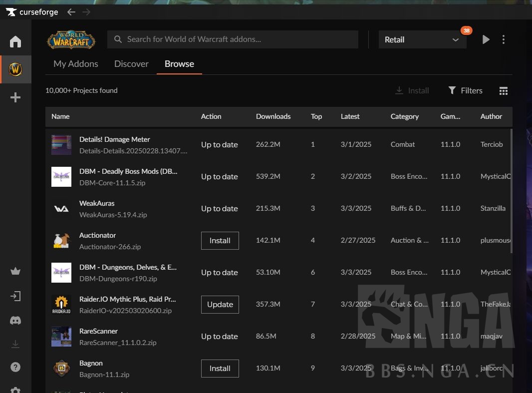Select the World of Warcraft game icon
Screen dimensions: 532x393
click(15, 69)
